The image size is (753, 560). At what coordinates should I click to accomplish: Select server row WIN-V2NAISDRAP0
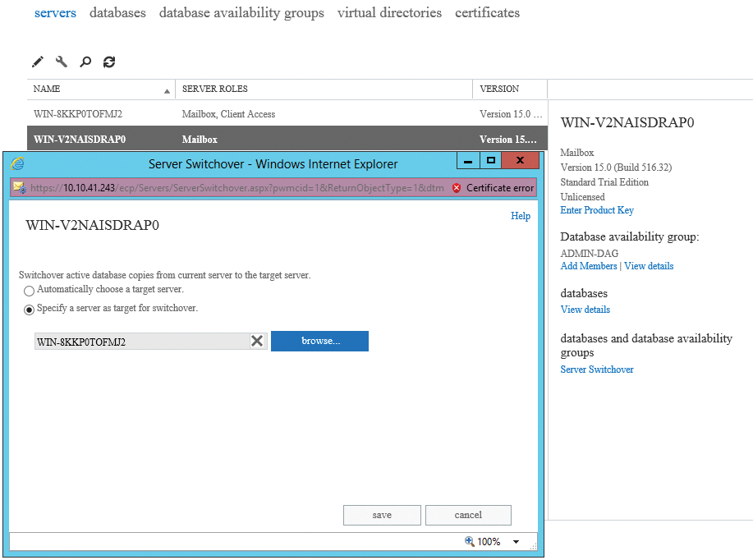pyautogui.click(x=287, y=139)
